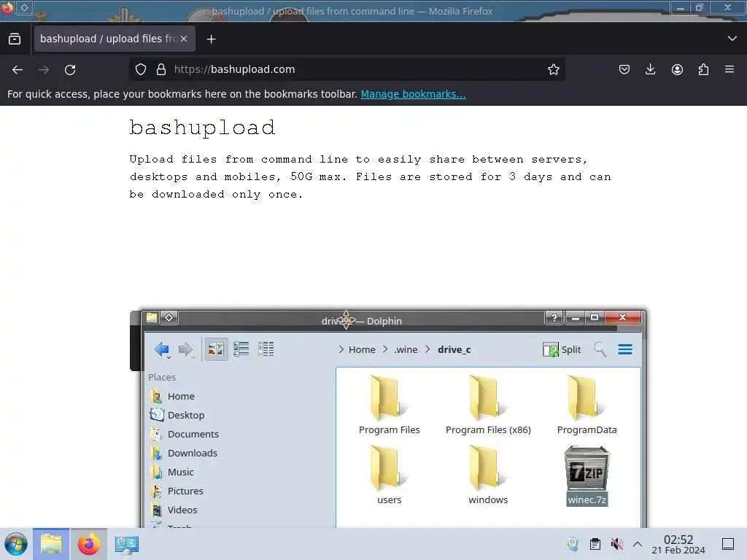This screenshot has width=747, height=560.
Task: Click show desktop button in taskbar
Action: [728, 544]
